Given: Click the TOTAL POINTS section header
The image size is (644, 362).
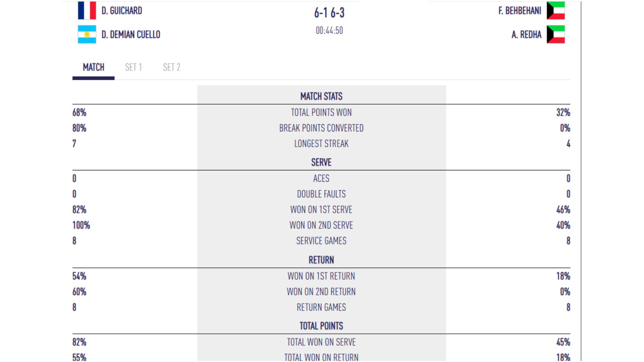Looking at the screenshot, I should coord(321,326).
